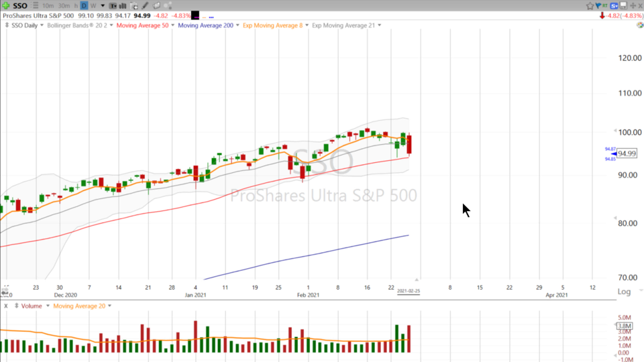Viewport: 644px width, 362px height.
Task: Click the 3.8M volume value label
Action: point(625,326)
